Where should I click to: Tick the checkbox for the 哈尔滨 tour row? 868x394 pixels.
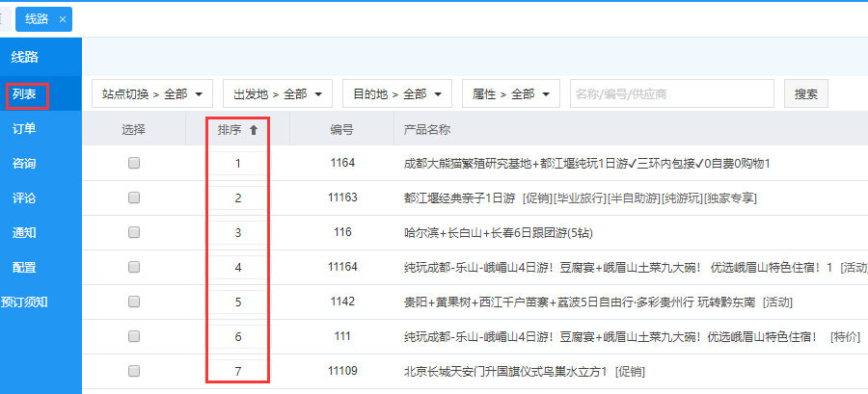click(x=134, y=233)
